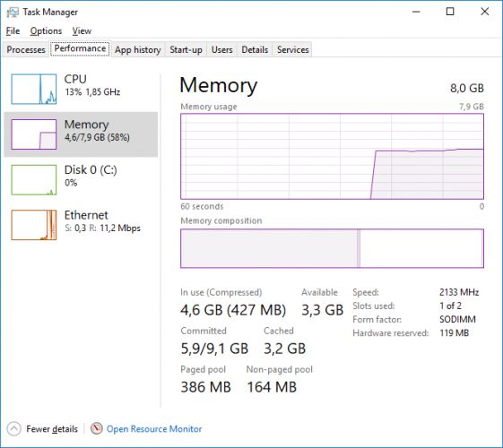Click the Resource Monitor gauge icon
Viewport: 503px width, 448px height.
point(97,428)
